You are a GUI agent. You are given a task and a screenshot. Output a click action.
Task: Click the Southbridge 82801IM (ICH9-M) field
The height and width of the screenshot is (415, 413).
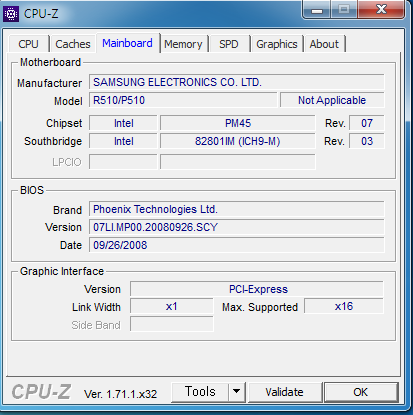pyautogui.click(x=237, y=141)
